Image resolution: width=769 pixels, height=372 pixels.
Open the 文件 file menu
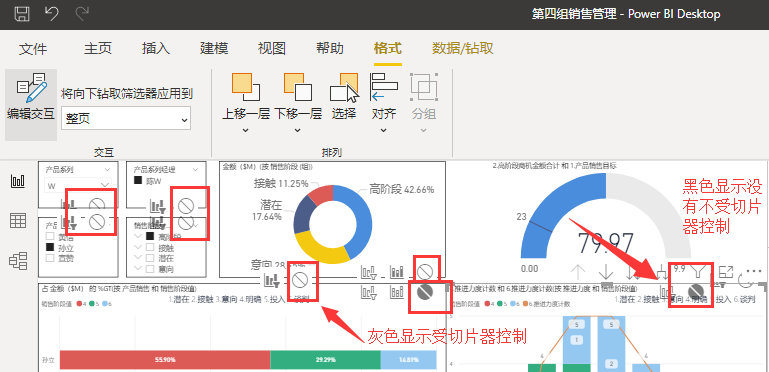coord(33,49)
